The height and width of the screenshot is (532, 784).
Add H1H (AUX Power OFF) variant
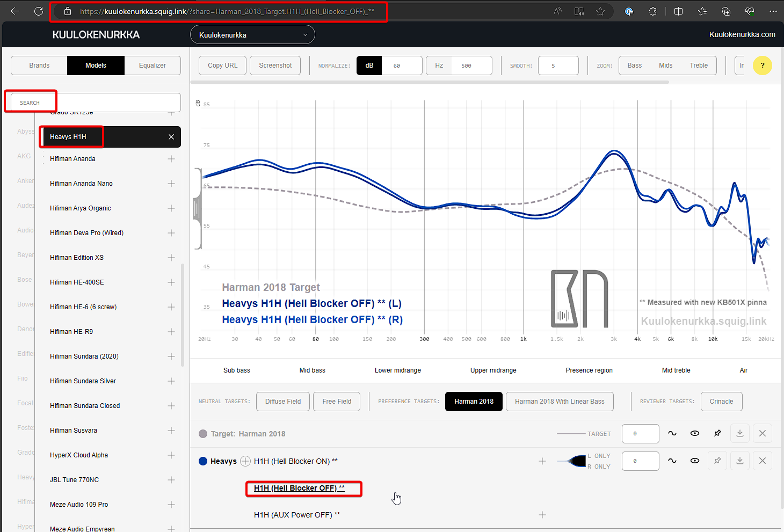pyautogui.click(x=542, y=515)
